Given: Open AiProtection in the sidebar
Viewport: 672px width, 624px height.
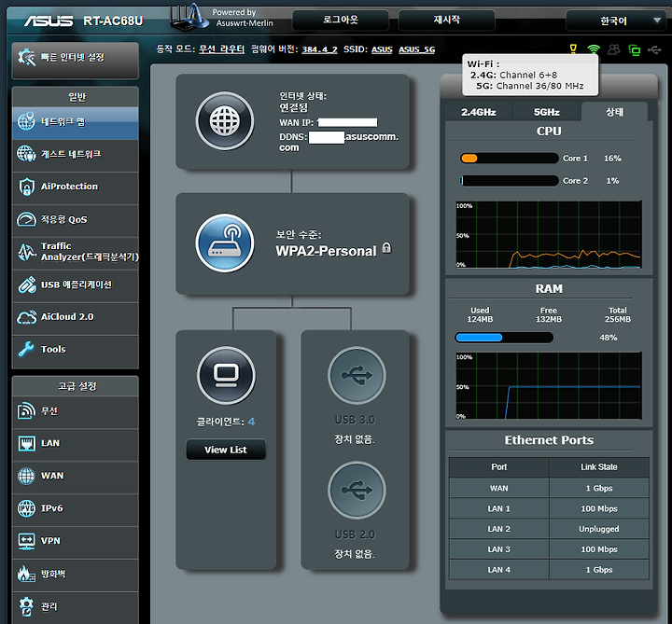Looking at the screenshot, I should (75, 187).
